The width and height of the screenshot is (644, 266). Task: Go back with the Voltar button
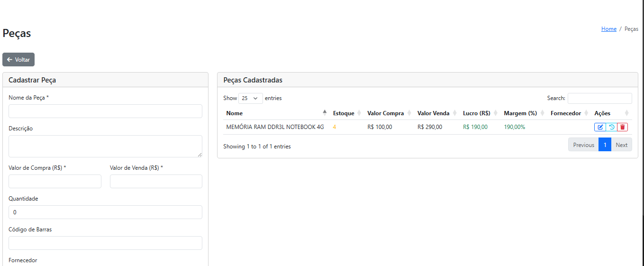pyautogui.click(x=18, y=60)
